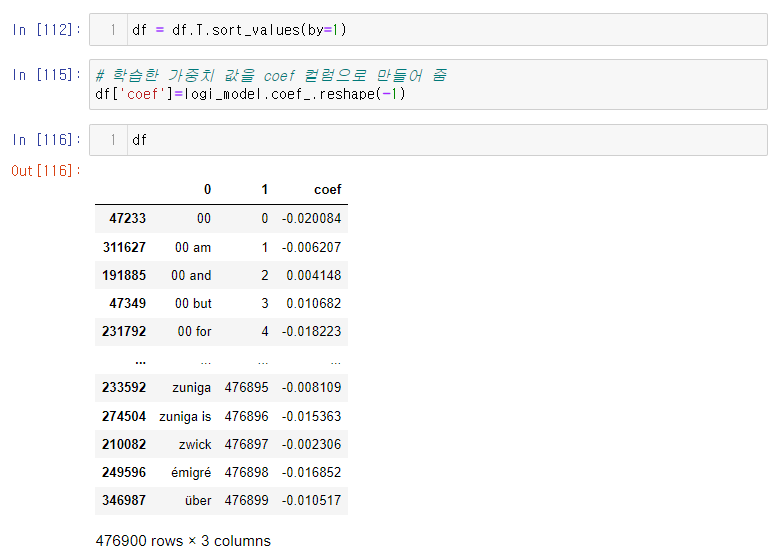The height and width of the screenshot is (556, 772).
Task: Click cell 'zuniga is'
Action: pyautogui.click(x=185, y=417)
